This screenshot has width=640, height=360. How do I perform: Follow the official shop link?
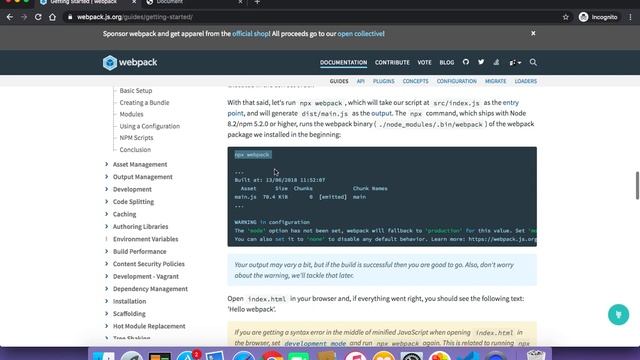(250, 33)
